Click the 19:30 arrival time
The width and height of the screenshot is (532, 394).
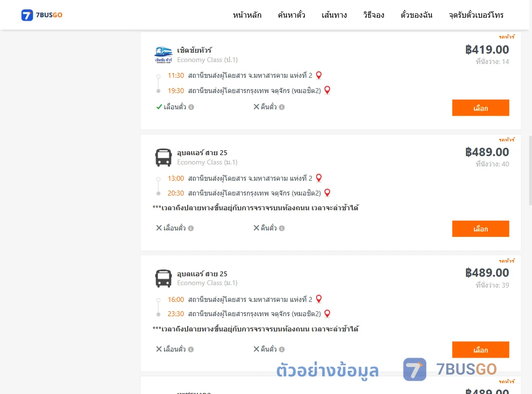coord(176,91)
